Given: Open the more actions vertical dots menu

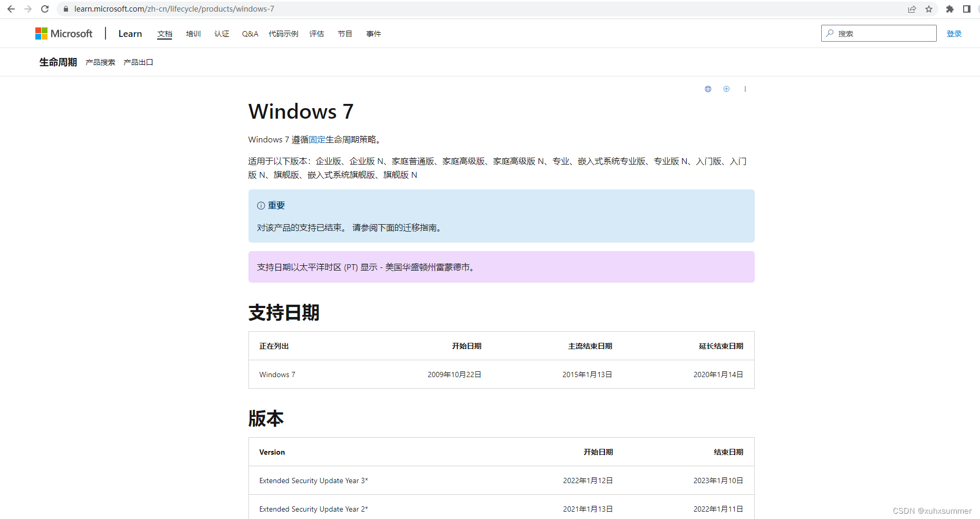Looking at the screenshot, I should coord(745,89).
